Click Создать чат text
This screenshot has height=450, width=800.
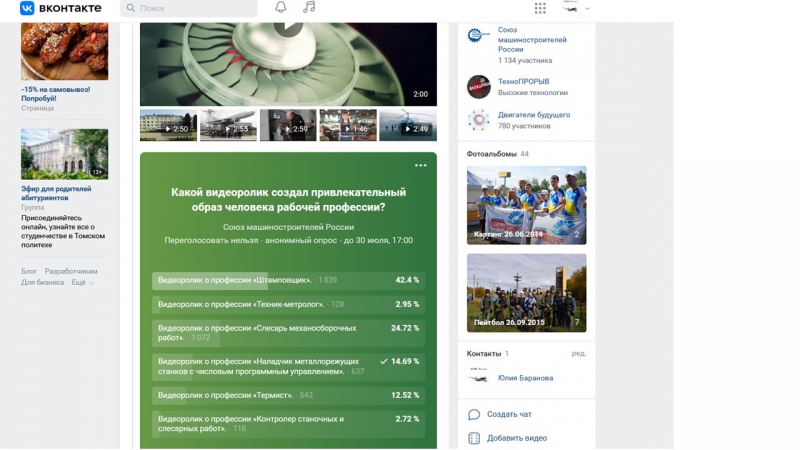[x=509, y=414]
